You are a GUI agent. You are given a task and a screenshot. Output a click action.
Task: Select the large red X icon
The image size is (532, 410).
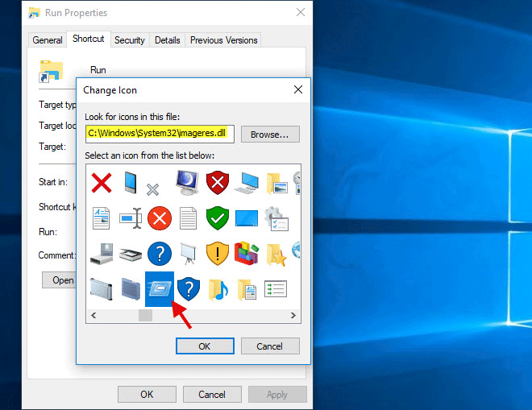tap(102, 183)
